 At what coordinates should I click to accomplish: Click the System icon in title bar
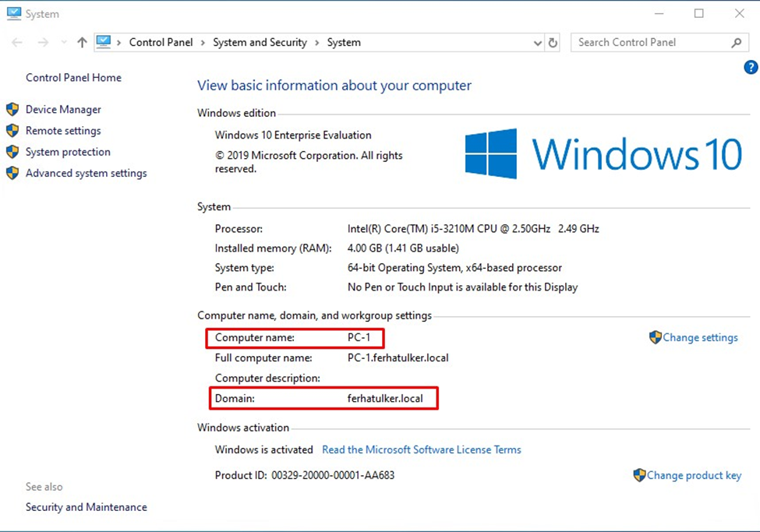click(x=13, y=14)
